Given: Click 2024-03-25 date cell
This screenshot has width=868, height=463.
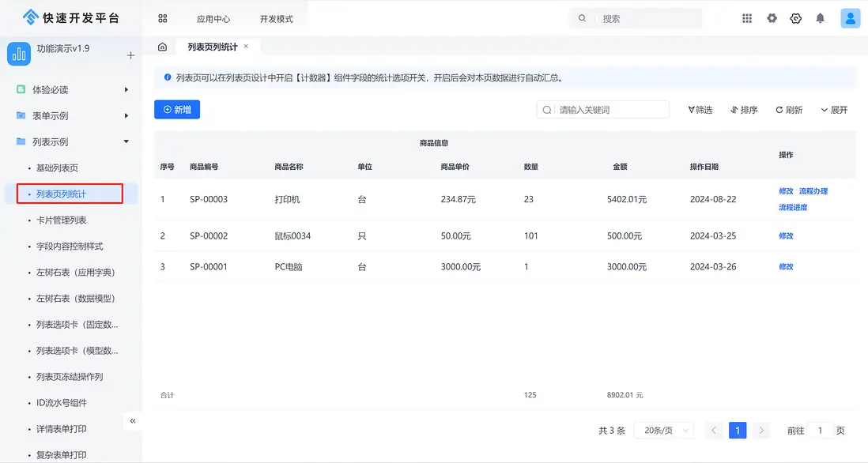Looking at the screenshot, I should click(x=713, y=235).
